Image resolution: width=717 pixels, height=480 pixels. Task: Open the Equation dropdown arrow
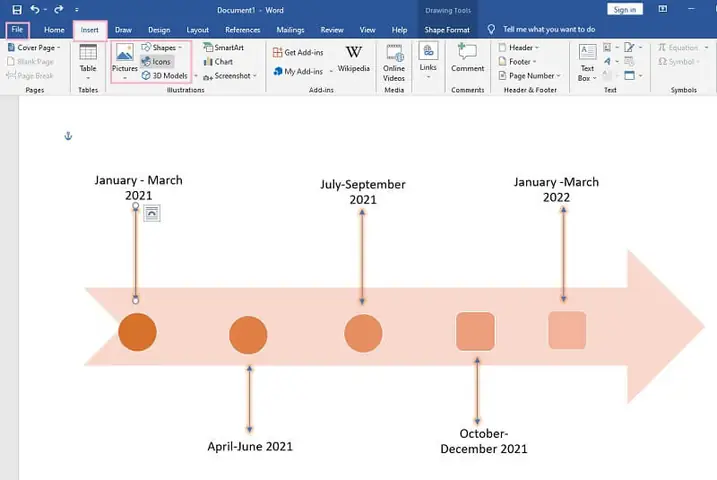706,48
